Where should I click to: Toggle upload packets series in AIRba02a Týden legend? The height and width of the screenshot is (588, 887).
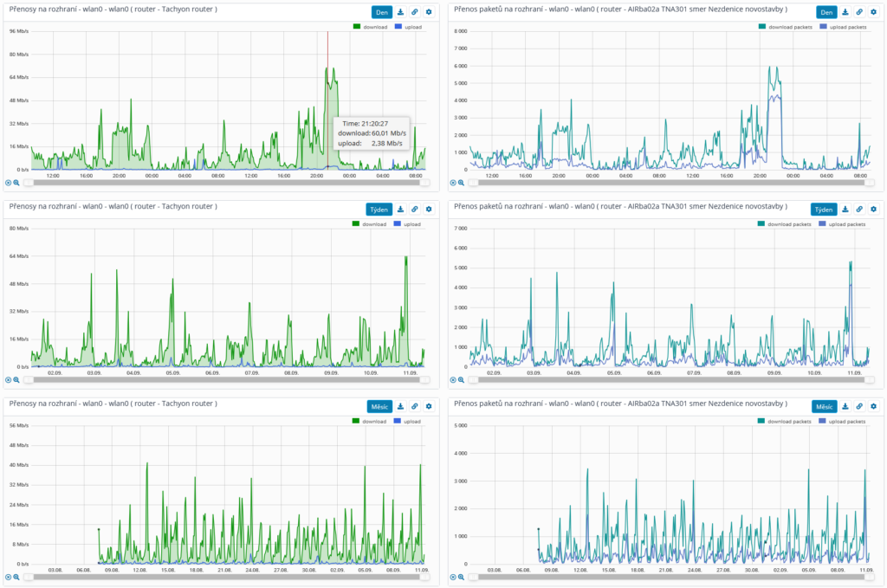click(x=842, y=224)
